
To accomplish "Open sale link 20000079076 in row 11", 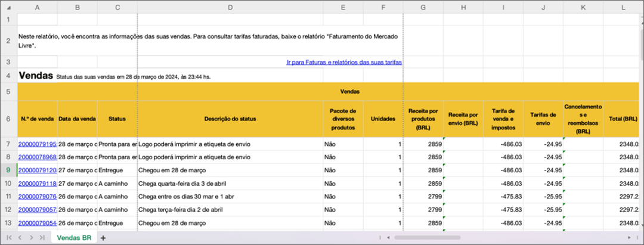I will pos(38,197).
